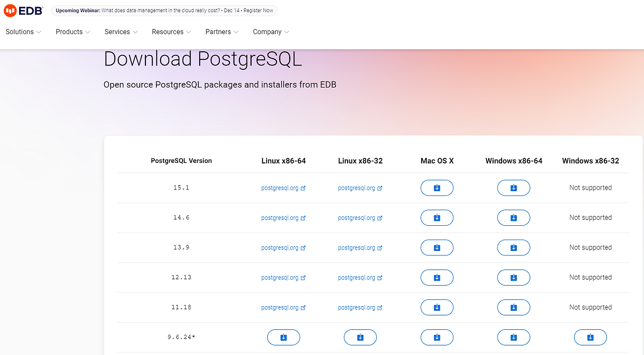Select the Partners menu item
Image resolution: width=644 pixels, height=355 pixels.
(218, 32)
